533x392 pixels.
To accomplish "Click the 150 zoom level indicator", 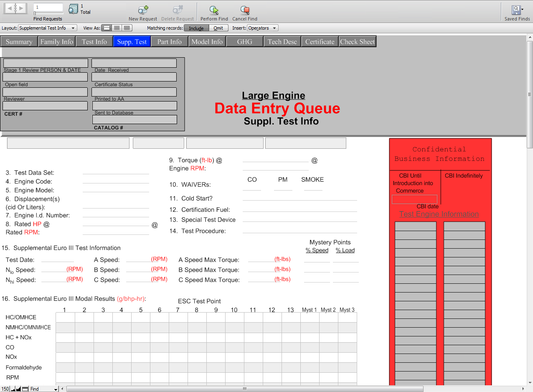I will click(5, 389).
